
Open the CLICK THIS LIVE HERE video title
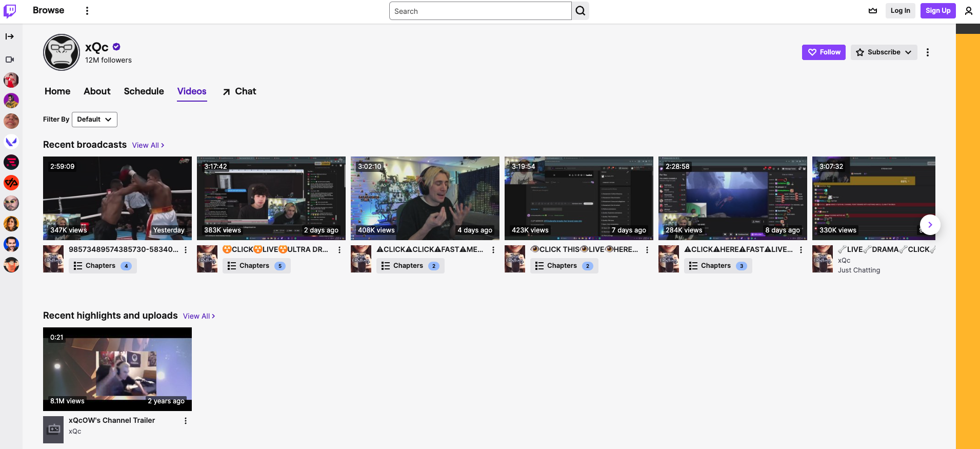pos(585,249)
